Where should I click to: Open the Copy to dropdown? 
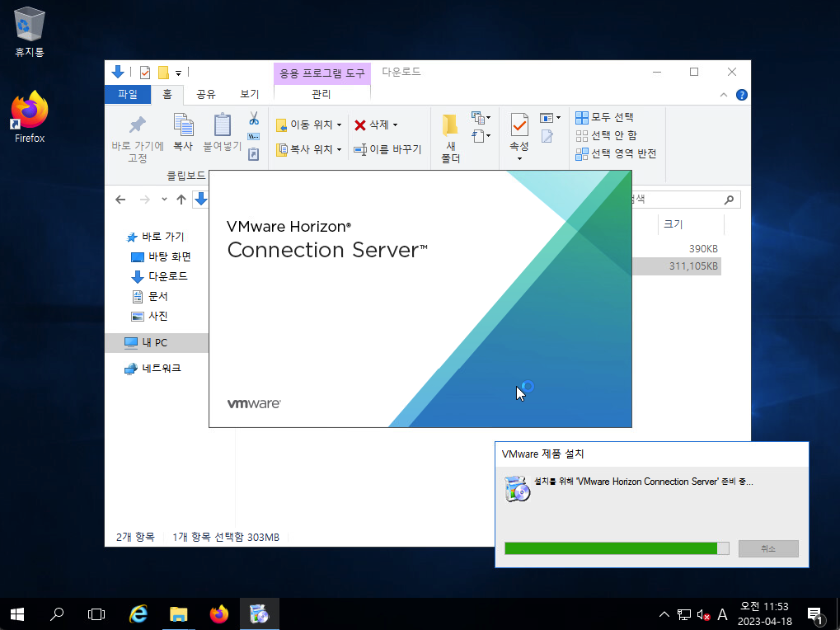[309, 149]
